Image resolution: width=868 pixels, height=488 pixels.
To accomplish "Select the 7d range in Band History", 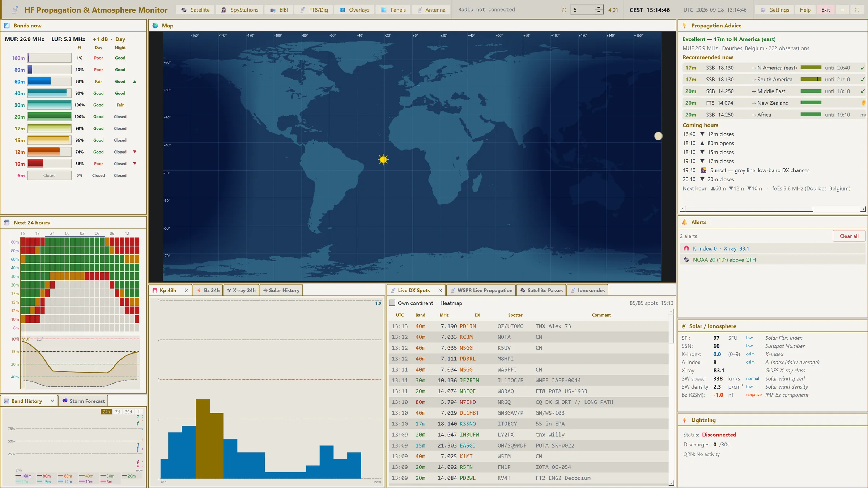I will click(x=117, y=412).
